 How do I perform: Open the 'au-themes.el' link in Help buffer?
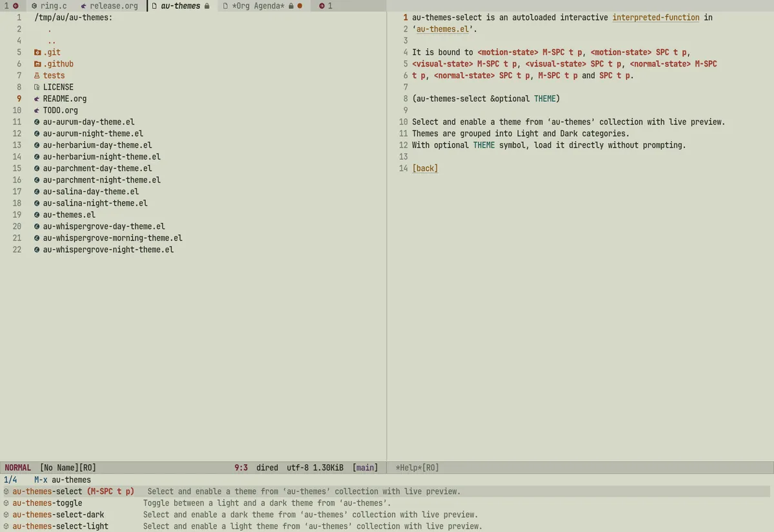pos(442,29)
